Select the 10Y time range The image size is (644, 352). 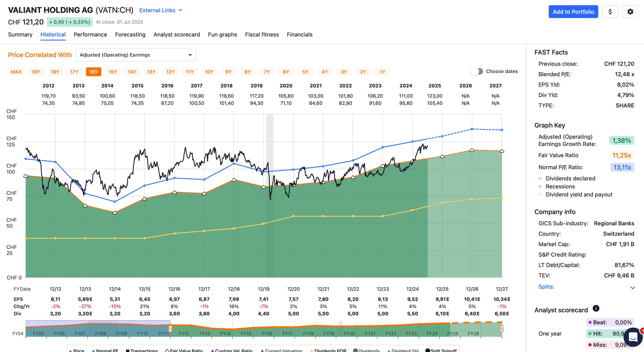point(209,72)
